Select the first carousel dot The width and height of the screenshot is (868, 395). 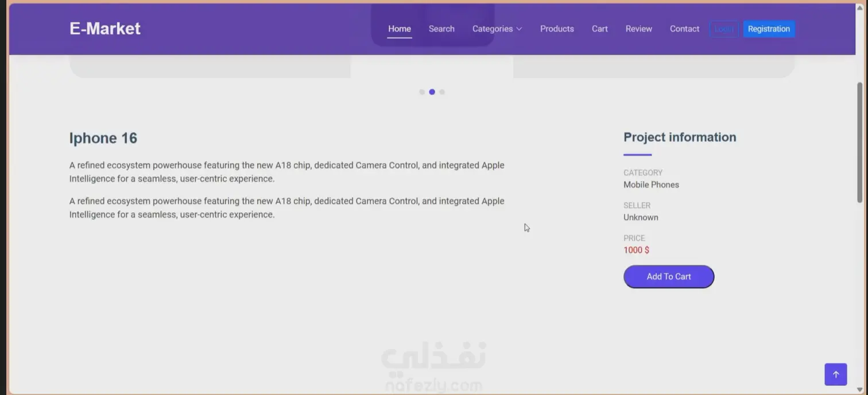pos(422,92)
